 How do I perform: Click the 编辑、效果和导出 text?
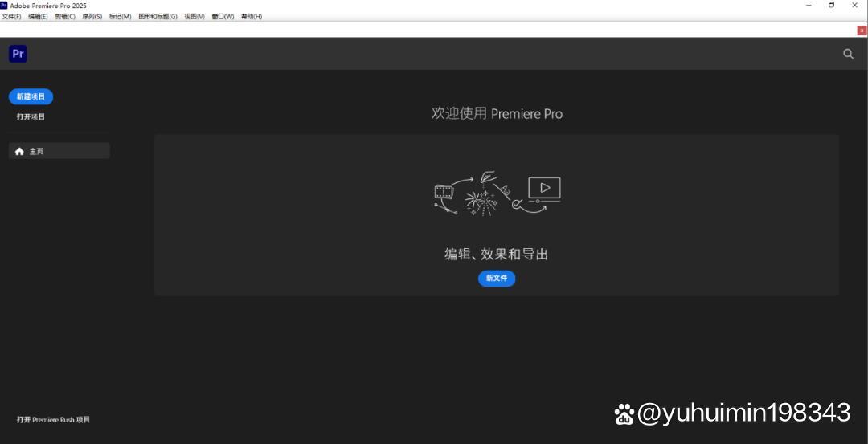pyautogui.click(x=497, y=255)
